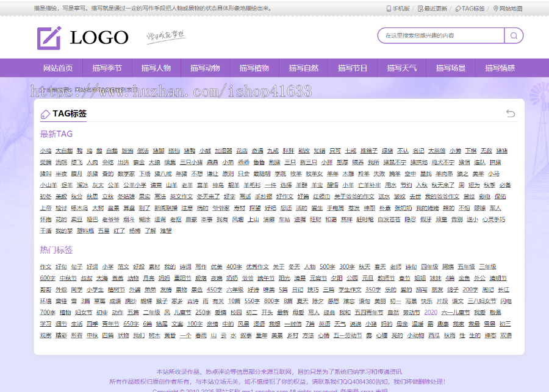
Task: Open 描写节日 navigation item
Action: (353, 68)
